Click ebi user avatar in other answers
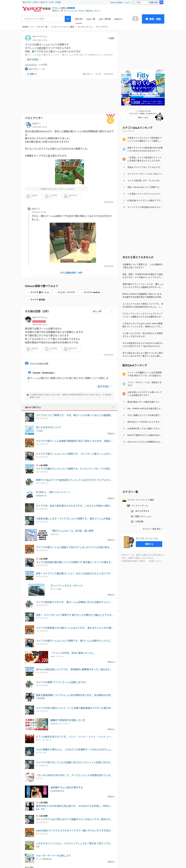The height and width of the screenshot is (868, 186). click(x=28, y=319)
